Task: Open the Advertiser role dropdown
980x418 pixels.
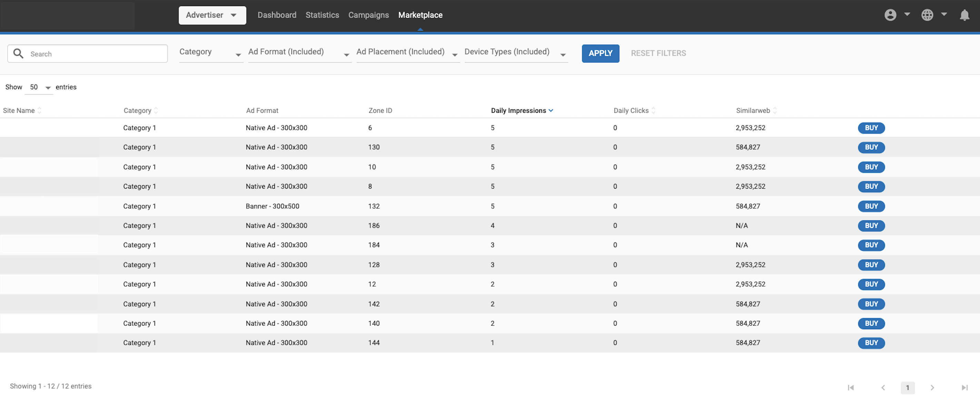Action: 212,15
